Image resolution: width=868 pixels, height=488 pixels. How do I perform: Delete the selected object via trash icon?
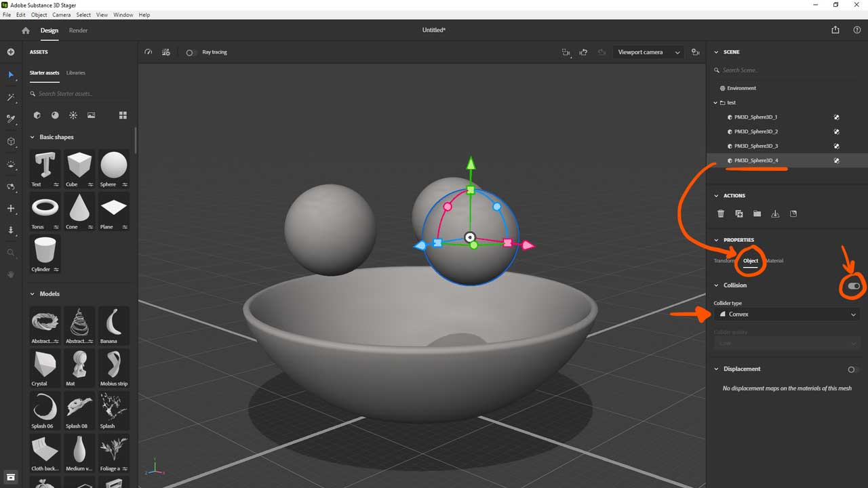pyautogui.click(x=721, y=213)
